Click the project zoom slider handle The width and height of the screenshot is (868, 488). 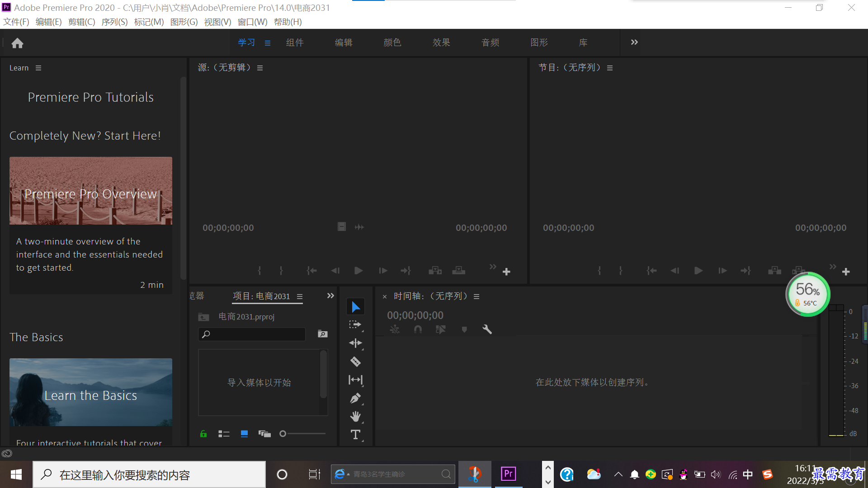click(283, 434)
